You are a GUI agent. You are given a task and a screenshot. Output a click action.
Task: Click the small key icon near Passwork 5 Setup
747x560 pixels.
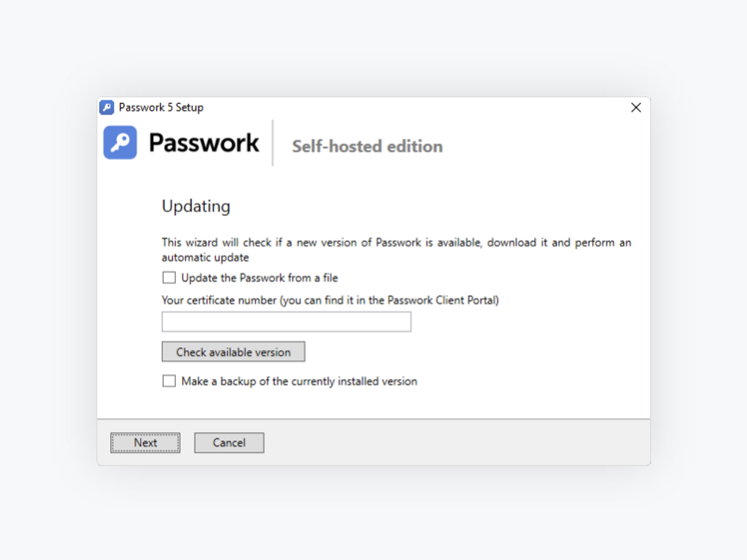(x=106, y=107)
